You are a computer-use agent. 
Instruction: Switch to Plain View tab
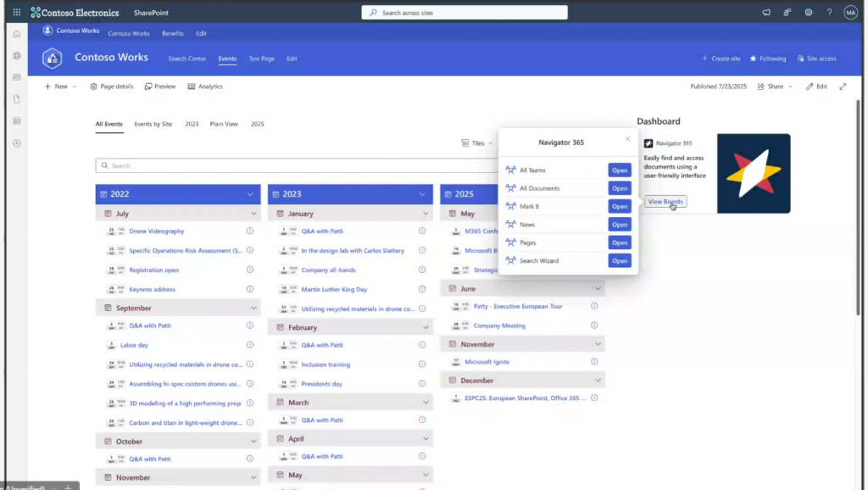coord(224,124)
